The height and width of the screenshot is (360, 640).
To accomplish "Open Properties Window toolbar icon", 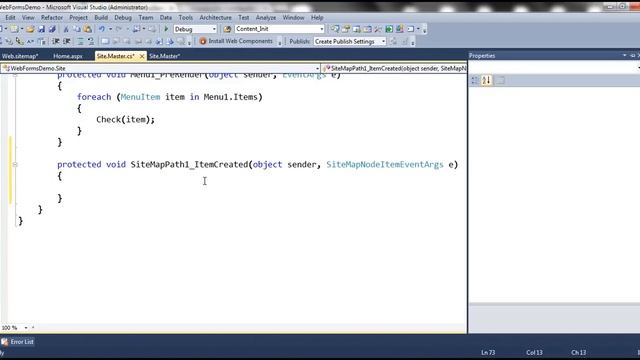I will 346,29.
